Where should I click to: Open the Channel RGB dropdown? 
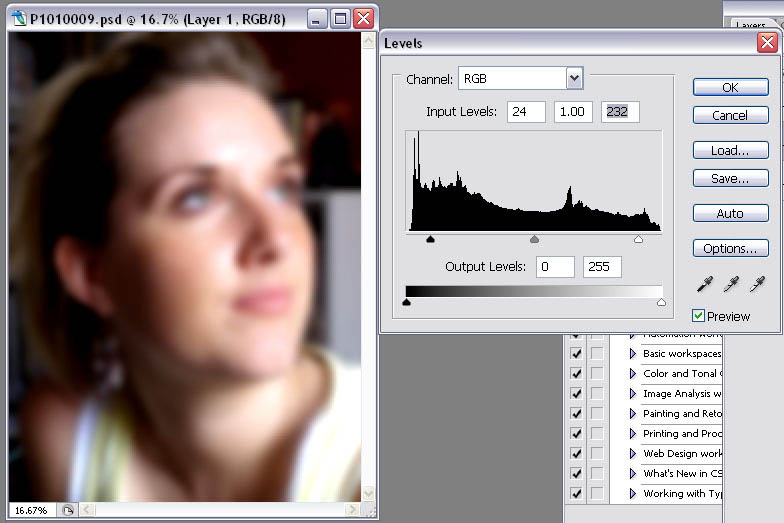574,78
